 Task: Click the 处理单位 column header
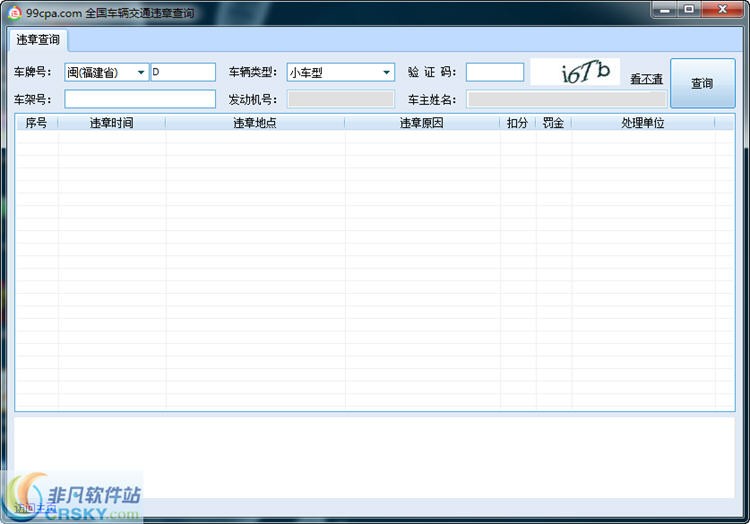point(643,123)
